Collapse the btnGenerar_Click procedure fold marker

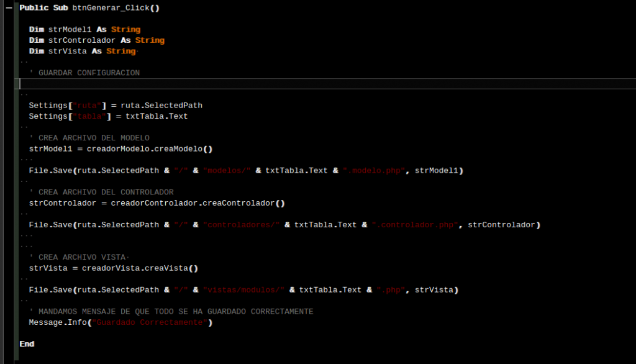9,8
